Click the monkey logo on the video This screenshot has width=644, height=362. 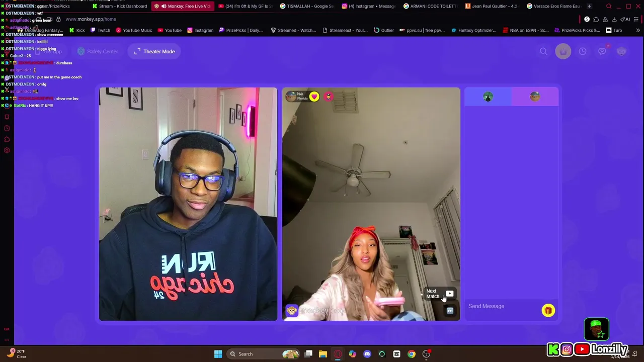click(x=291, y=311)
